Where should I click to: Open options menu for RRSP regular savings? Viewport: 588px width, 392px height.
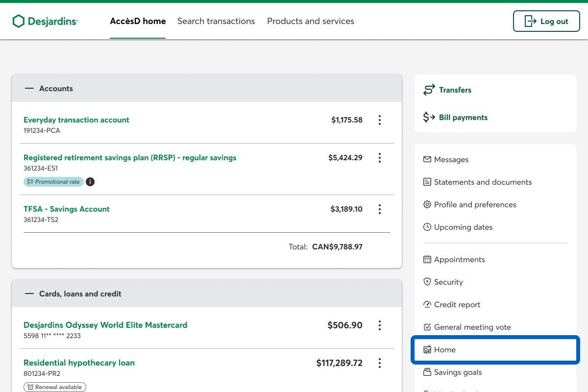click(x=379, y=158)
